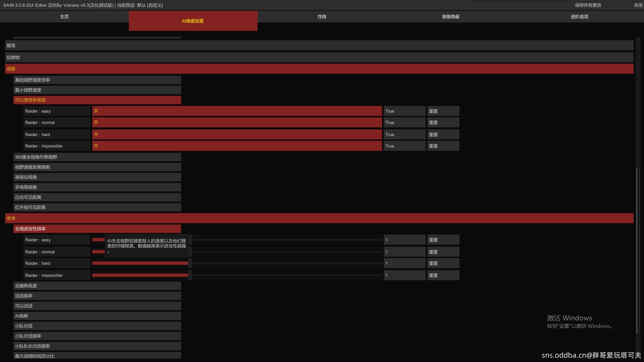Screen dimensions: 644x362
Task: Click 保存所有更改 to save changes
Action: click(x=588, y=5)
